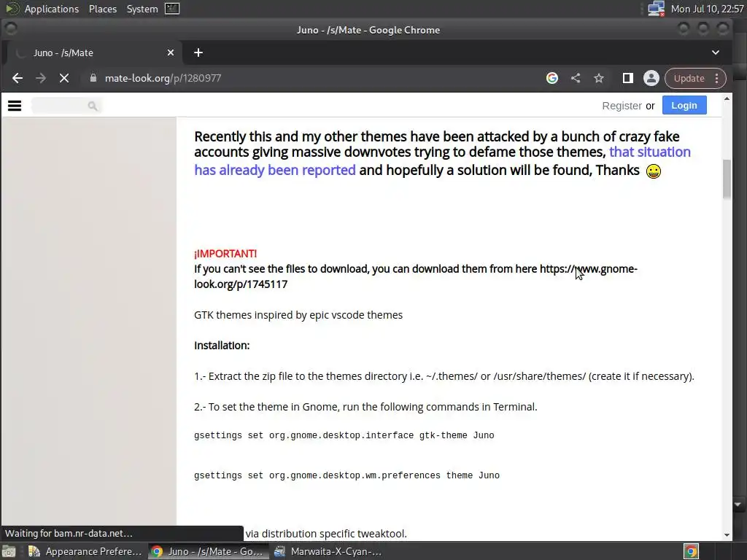
Task: Share this page via share icon
Action: click(576, 78)
